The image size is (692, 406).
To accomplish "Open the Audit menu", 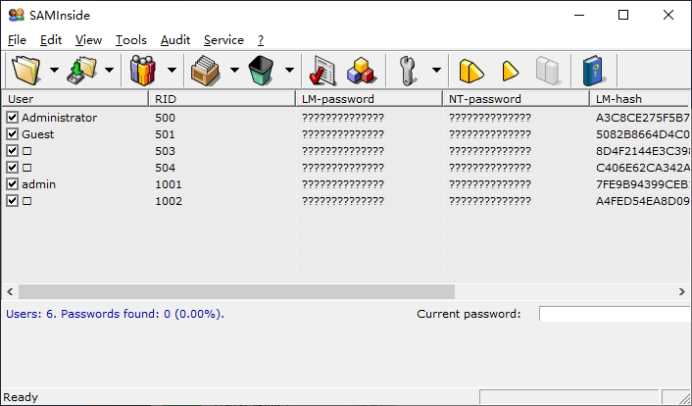I will (175, 40).
